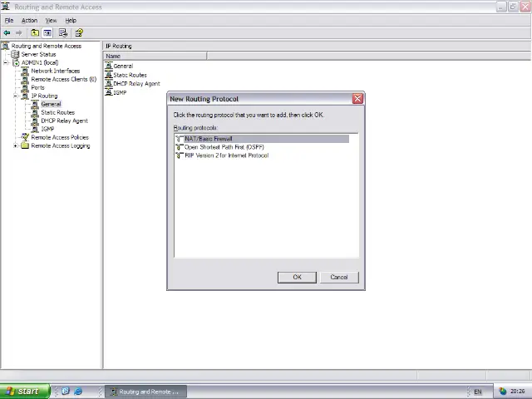The height and width of the screenshot is (399, 532).
Task: Click the IP Routing tree node icon
Action: click(25, 96)
